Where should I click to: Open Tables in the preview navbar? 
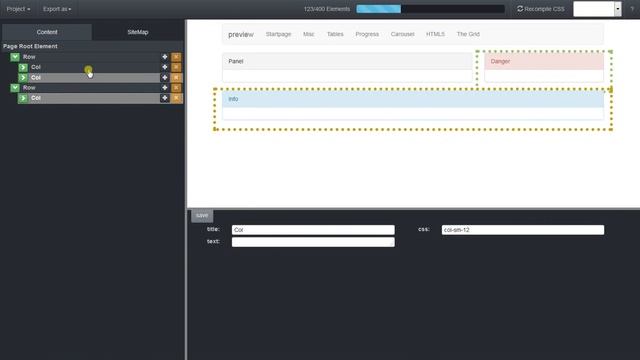click(x=335, y=34)
